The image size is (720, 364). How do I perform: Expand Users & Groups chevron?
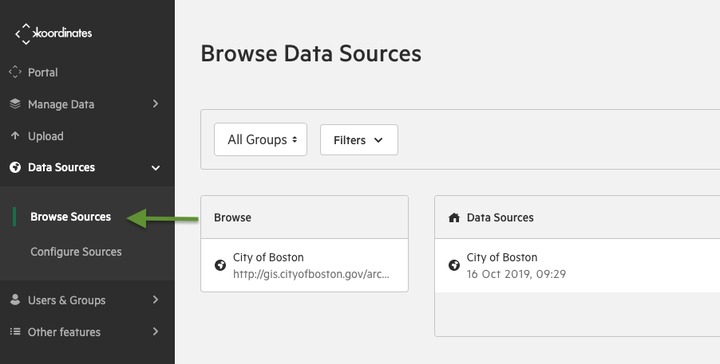pos(156,300)
